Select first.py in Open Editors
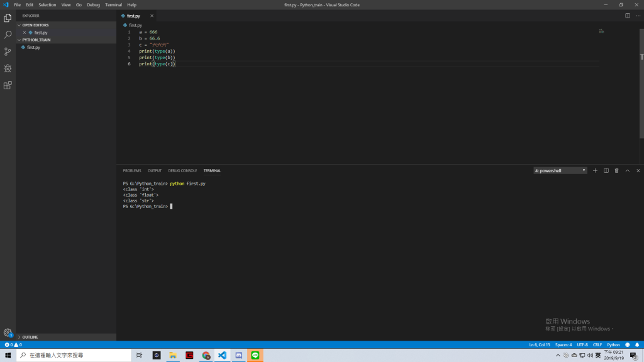 [x=66, y=33]
